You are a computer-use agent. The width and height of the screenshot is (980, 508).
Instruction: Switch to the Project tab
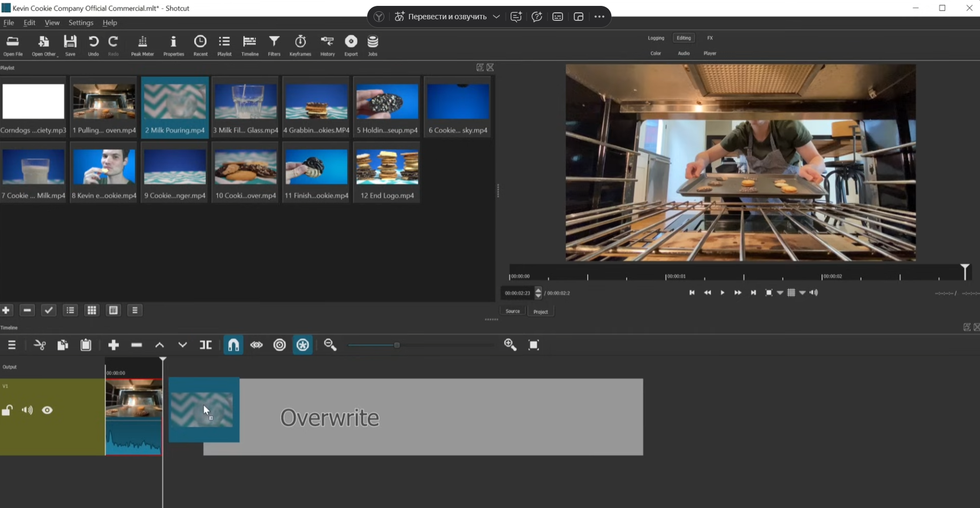541,311
